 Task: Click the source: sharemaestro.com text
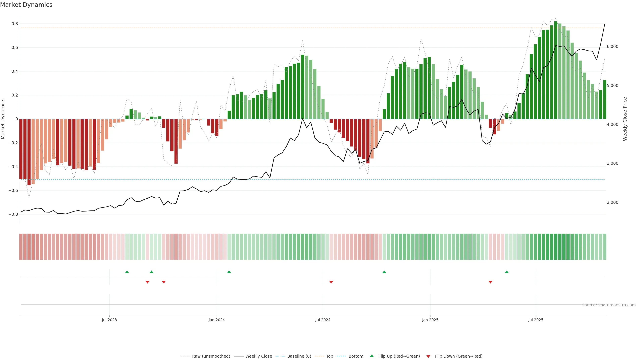609,305
